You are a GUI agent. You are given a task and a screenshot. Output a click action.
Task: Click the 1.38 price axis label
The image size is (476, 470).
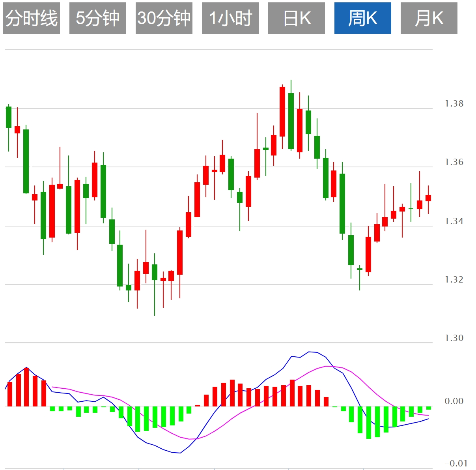coord(454,104)
